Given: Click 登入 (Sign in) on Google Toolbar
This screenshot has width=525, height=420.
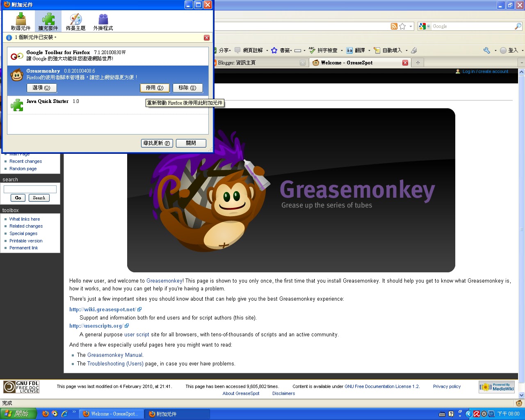Looking at the screenshot, I should (509, 50).
